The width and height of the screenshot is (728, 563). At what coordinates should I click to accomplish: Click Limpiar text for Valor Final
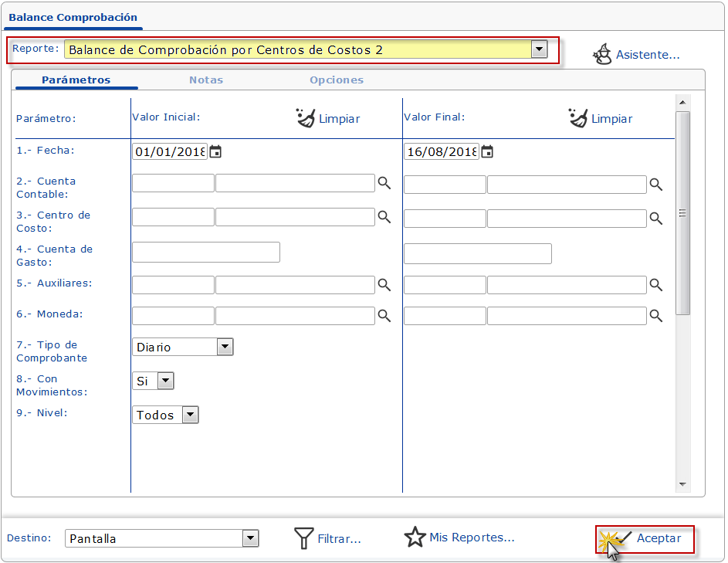coord(612,119)
